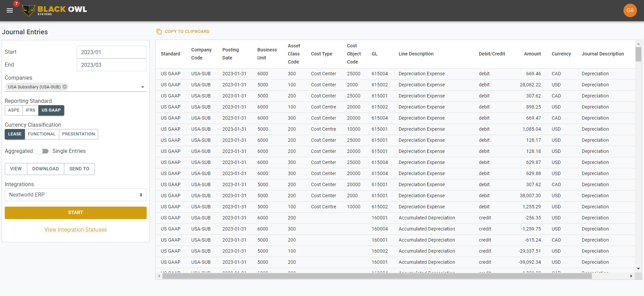
Task: Click the SEND TO button
Action: pyautogui.click(x=79, y=169)
